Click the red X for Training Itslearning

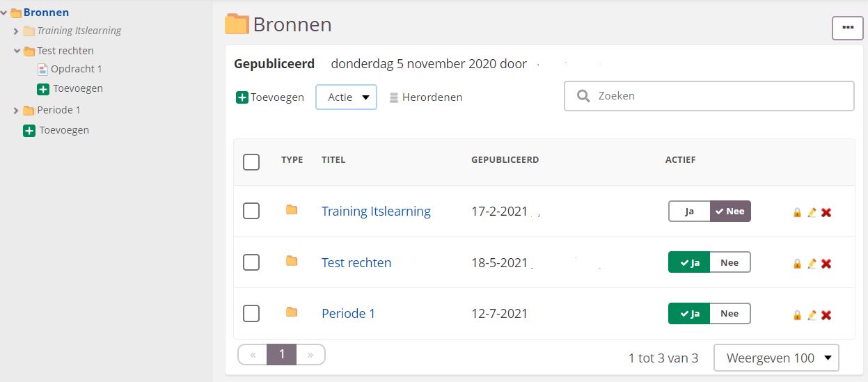click(x=826, y=212)
